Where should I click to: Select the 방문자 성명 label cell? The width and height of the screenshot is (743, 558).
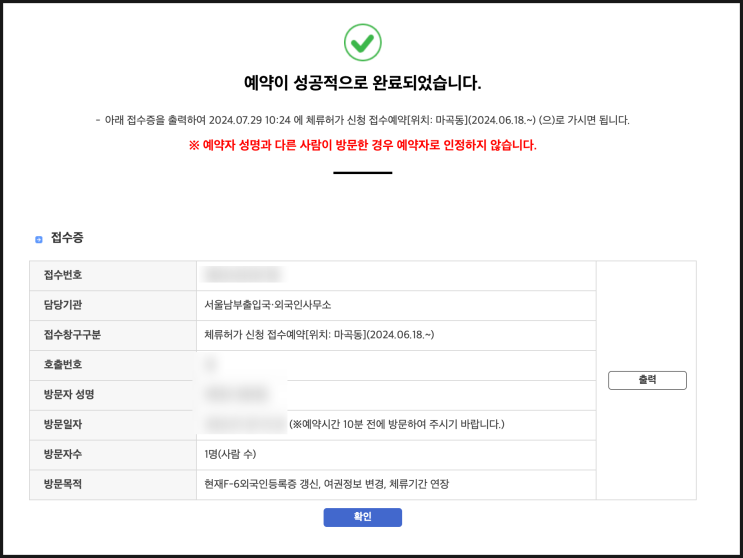pos(68,395)
